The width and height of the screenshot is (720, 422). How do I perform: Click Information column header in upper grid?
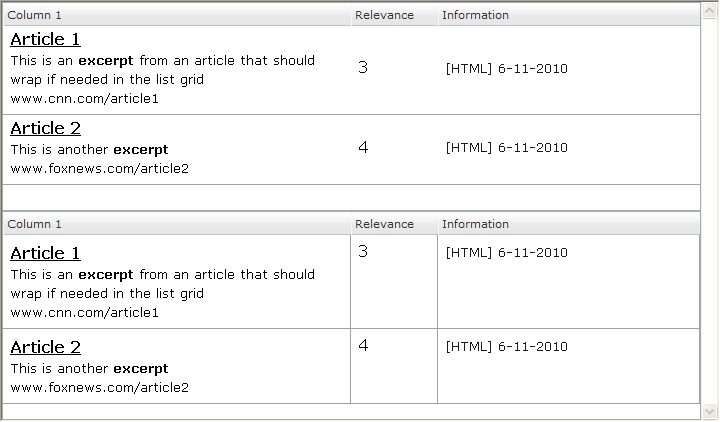[475, 15]
